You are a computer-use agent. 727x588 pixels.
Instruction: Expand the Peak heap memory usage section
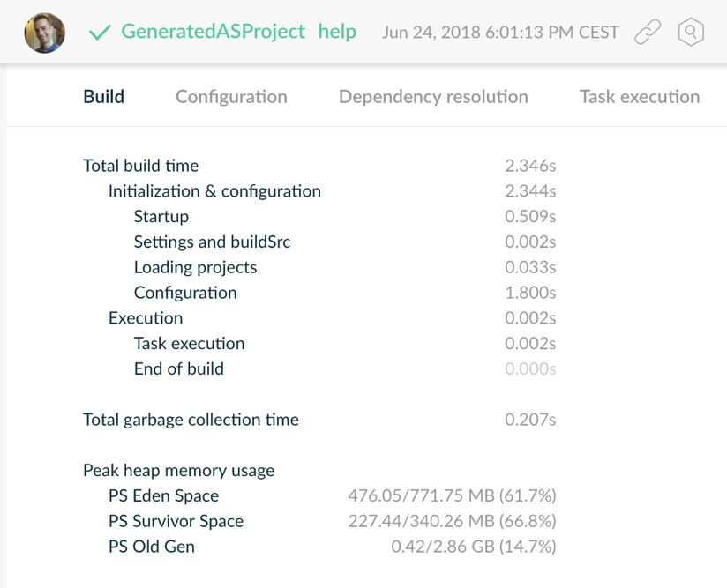coord(178,470)
